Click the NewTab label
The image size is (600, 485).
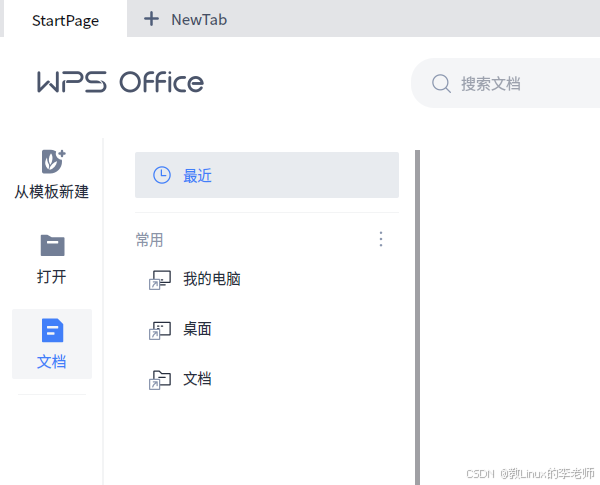tap(199, 20)
